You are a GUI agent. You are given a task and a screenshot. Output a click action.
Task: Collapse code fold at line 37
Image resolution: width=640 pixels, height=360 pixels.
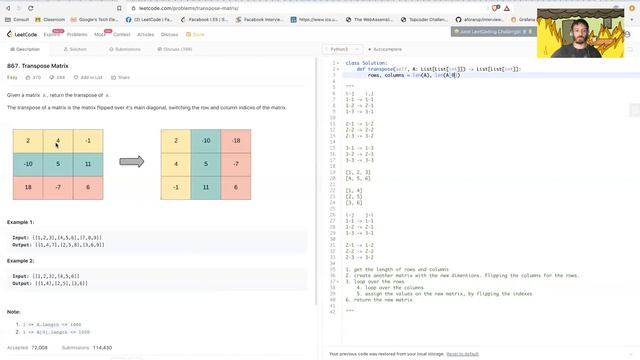coord(338,282)
